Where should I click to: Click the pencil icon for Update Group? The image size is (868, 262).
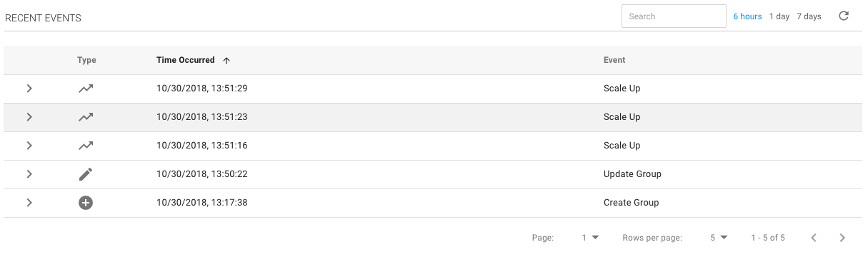click(x=86, y=174)
